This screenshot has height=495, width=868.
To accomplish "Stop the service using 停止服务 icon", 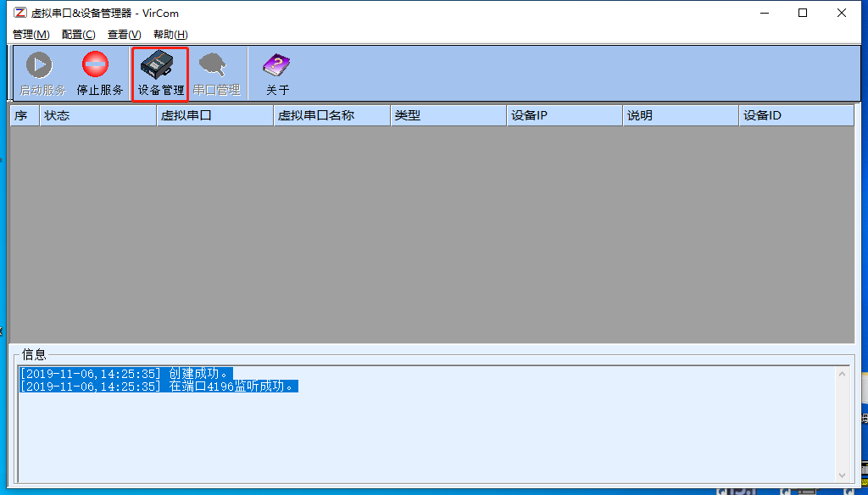I will 95,72.
